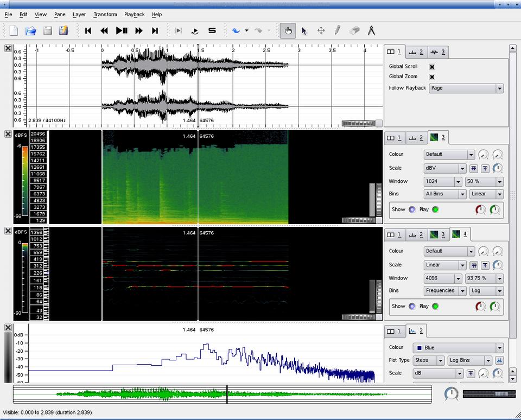This screenshot has width=521, height=420.
Task: Close the waveform pane with the X button
Action: 8,48
